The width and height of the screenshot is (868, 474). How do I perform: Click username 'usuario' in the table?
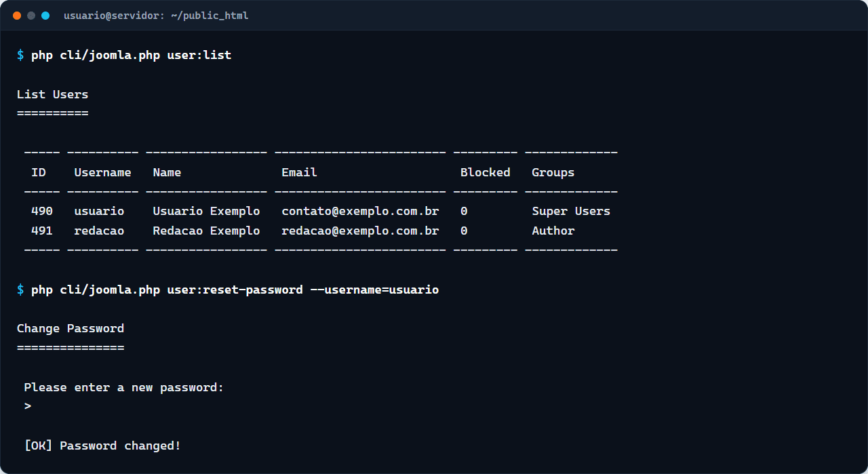point(99,211)
